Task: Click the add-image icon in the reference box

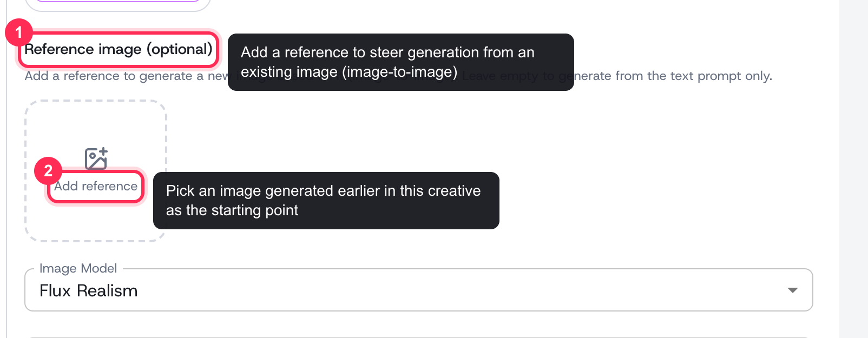Action: 96,159
